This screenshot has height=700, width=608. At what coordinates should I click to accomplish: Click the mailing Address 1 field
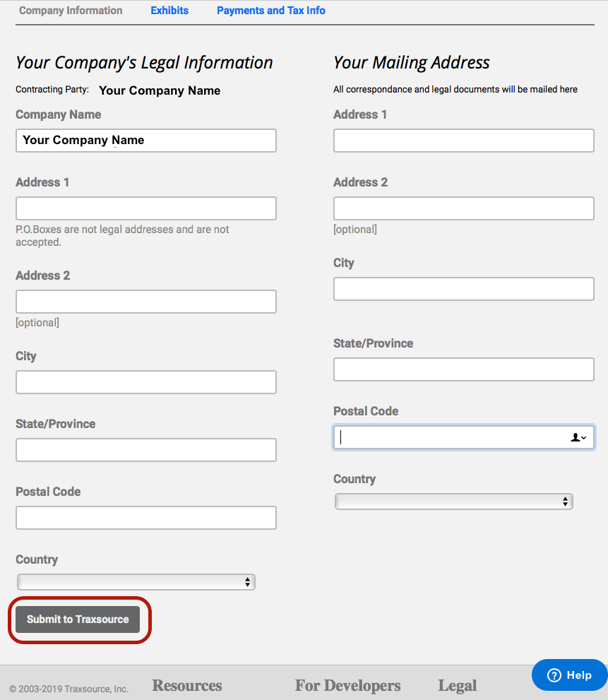pos(463,141)
